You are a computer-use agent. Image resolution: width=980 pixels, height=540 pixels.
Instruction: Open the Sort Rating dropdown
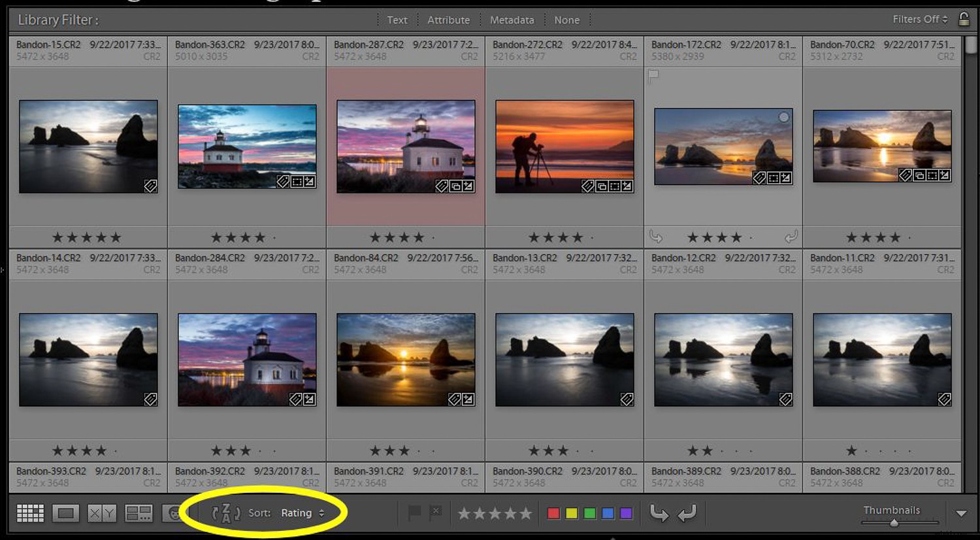coord(301,513)
